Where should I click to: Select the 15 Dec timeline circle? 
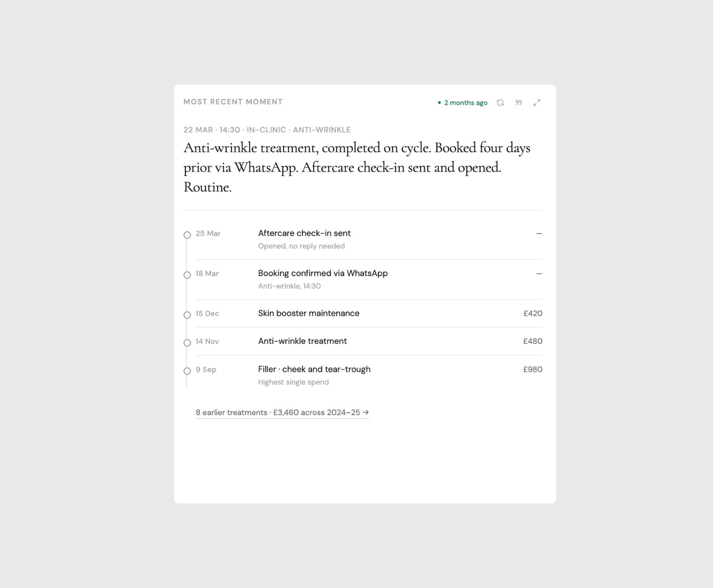(x=187, y=315)
